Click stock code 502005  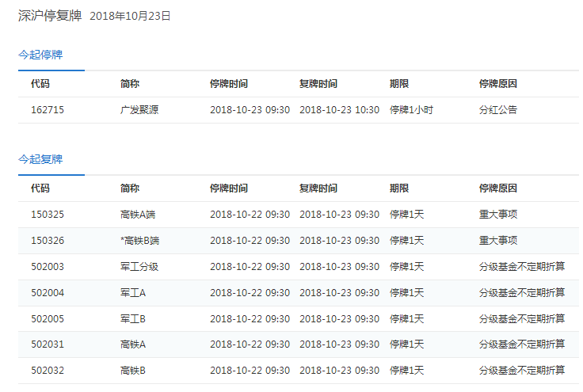click(48, 318)
